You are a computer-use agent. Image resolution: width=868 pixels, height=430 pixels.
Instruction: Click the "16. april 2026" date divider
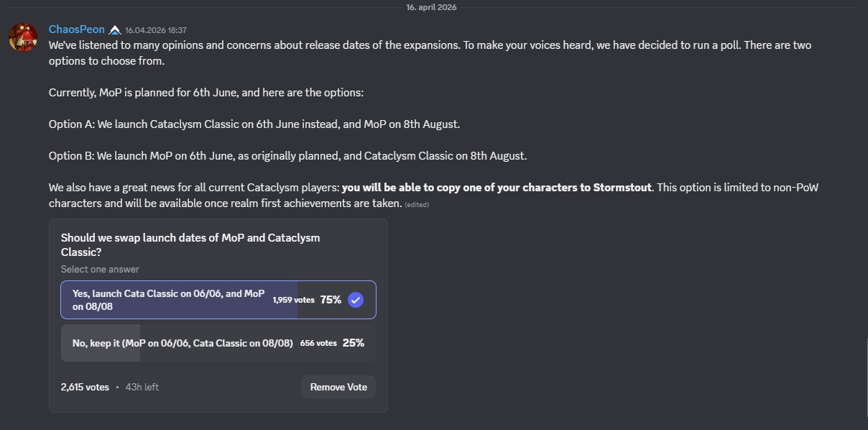tap(431, 7)
